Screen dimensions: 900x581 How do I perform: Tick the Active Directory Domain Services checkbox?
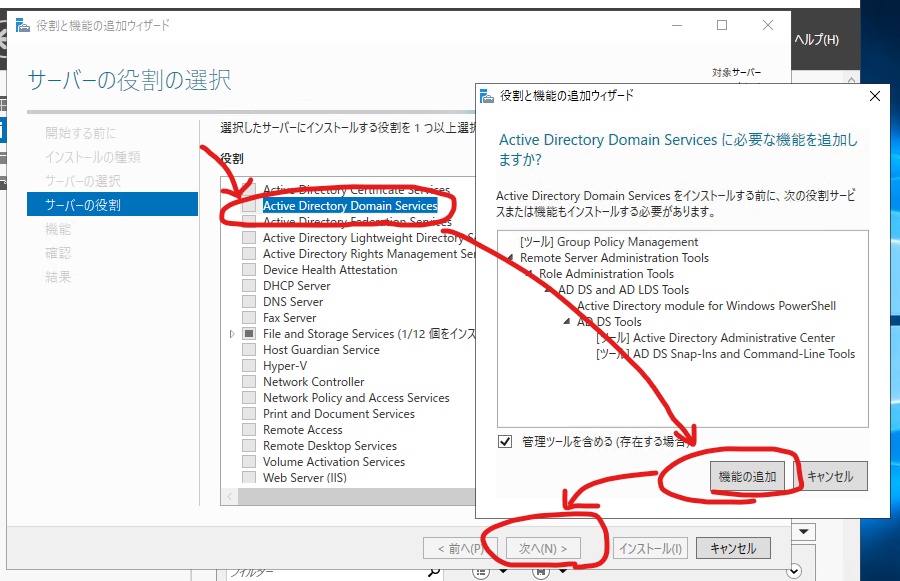tap(249, 206)
